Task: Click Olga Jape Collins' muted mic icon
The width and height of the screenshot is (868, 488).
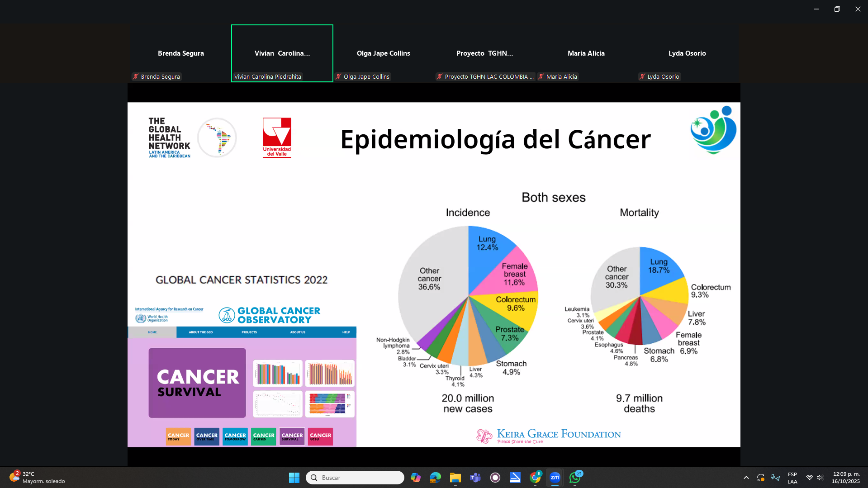Action: click(338, 77)
